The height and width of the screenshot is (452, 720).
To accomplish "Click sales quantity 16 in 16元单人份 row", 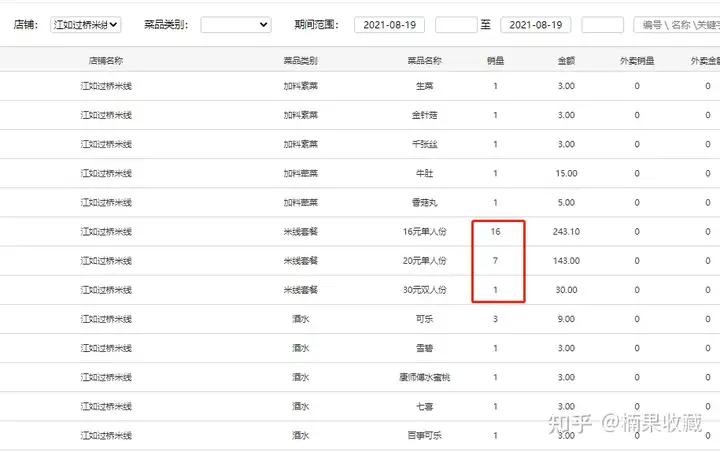I will coord(495,232).
